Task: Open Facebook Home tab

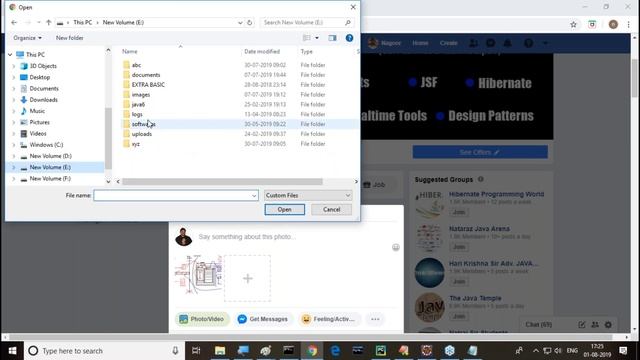Action: (x=420, y=43)
